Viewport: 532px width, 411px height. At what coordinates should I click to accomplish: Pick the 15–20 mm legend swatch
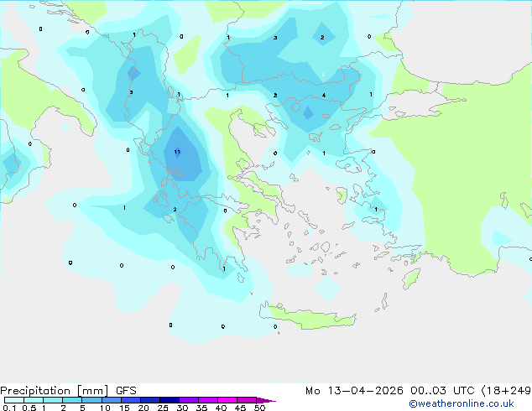coord(131,400)
